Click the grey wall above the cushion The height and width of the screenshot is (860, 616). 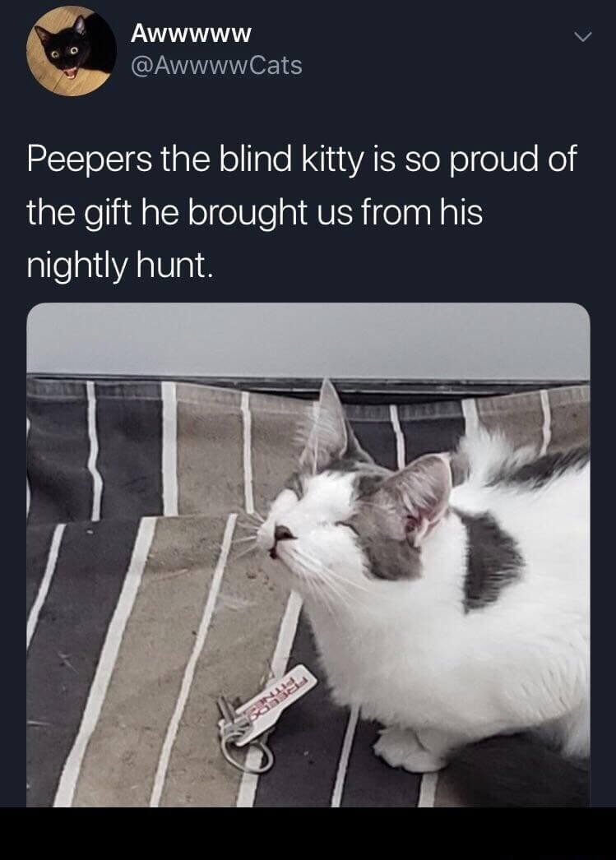[x=308, y=337]
